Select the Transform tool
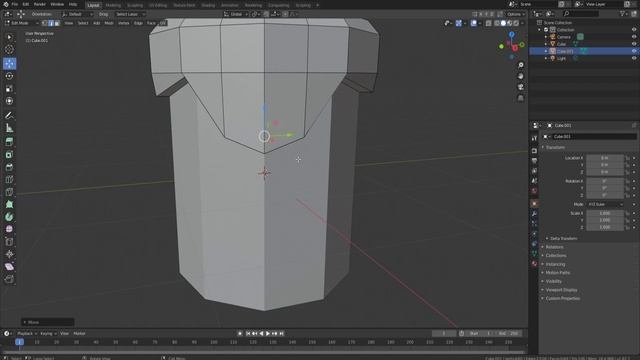 coord(9,101)
